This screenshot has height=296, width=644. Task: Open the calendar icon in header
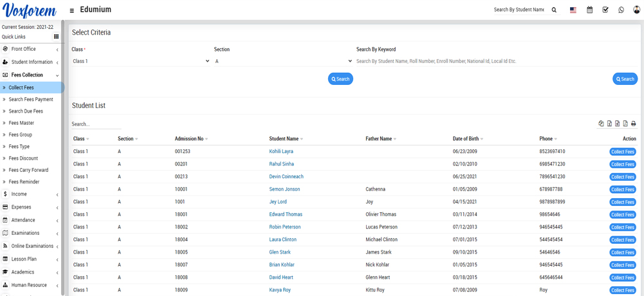589,10
